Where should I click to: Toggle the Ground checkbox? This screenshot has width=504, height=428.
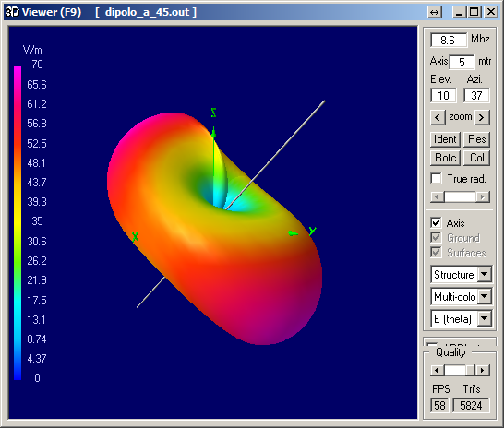(x=436, y=238)
